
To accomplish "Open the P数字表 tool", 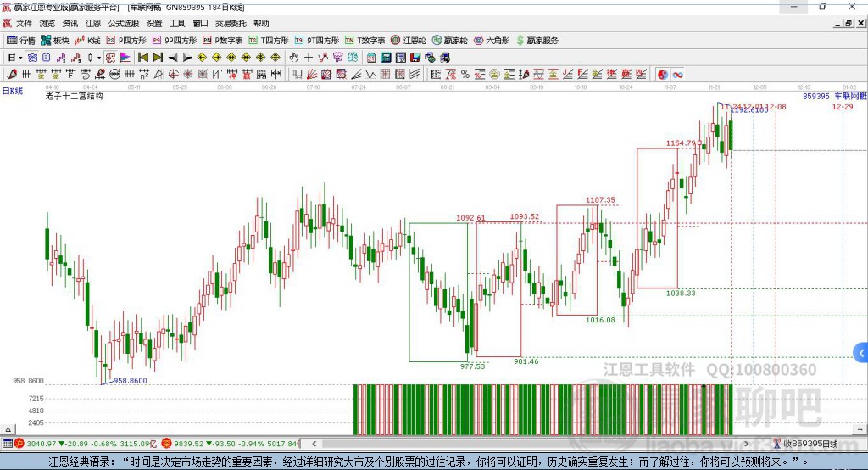I will tap(223, 41).
